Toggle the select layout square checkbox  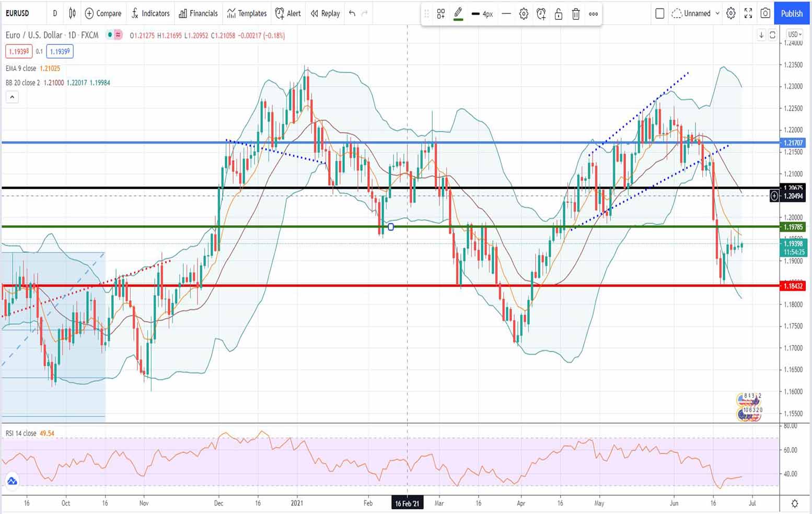[x=660, y=13]
